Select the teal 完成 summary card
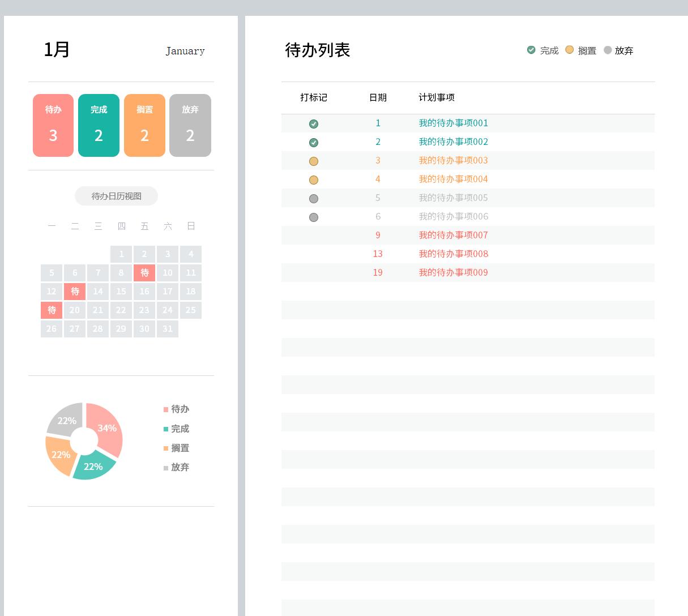This screenshot has height=616, width=688. (99, 125)
